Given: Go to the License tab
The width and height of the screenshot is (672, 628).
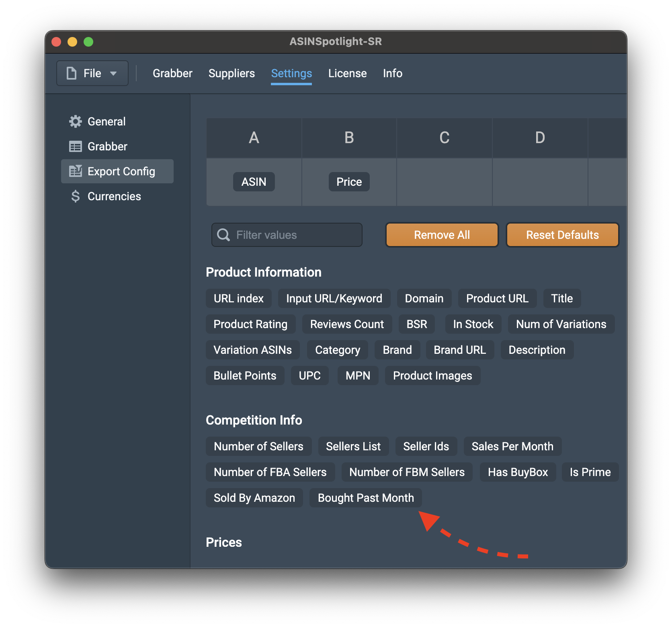Looking at the screenshot, I should [347, 73].
